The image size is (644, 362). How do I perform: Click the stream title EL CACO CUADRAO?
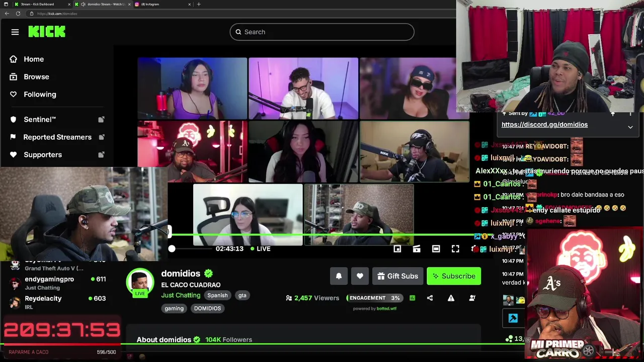pyautogui.click(x=191, y=285)
